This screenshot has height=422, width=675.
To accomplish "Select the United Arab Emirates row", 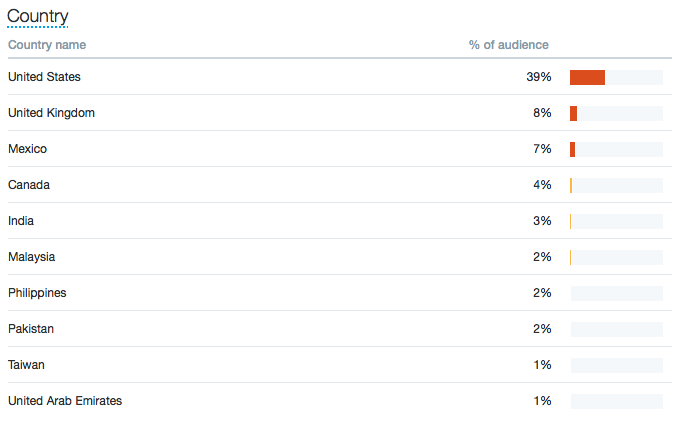I will 340,401.
